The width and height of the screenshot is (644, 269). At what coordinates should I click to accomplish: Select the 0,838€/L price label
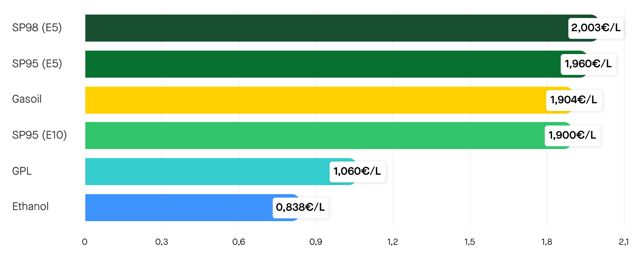(x=300, y=208)
